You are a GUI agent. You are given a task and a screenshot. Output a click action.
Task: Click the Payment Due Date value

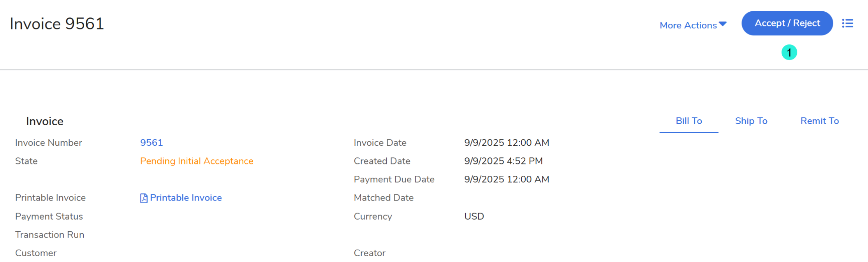pyautogui.click(x=506, y=179)
